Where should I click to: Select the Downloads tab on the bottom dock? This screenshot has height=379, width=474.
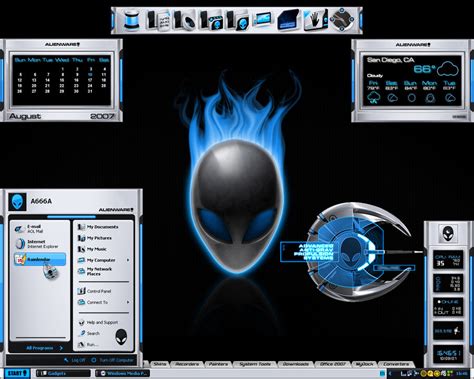pyautogui.click(x=295, y=364)
